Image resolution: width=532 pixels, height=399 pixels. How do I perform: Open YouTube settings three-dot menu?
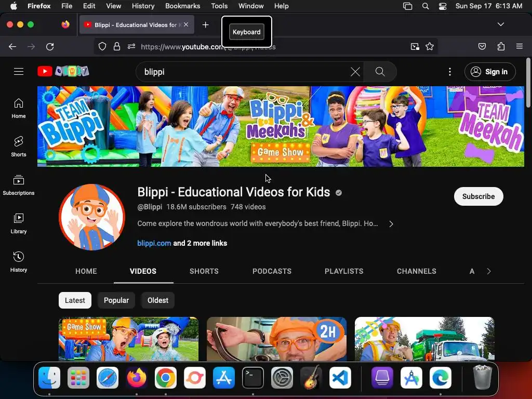[x=450, y=72]
